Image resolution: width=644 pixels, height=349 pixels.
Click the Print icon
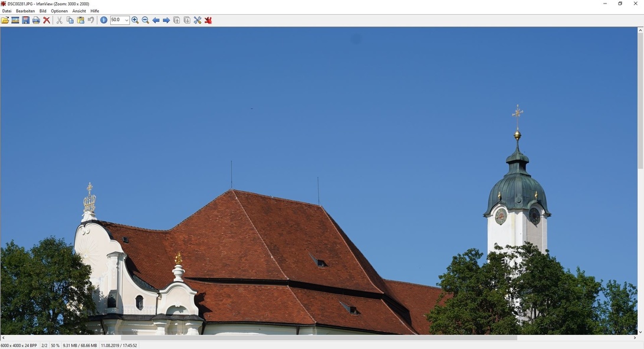pyautogui.click(x=36, y=20)
